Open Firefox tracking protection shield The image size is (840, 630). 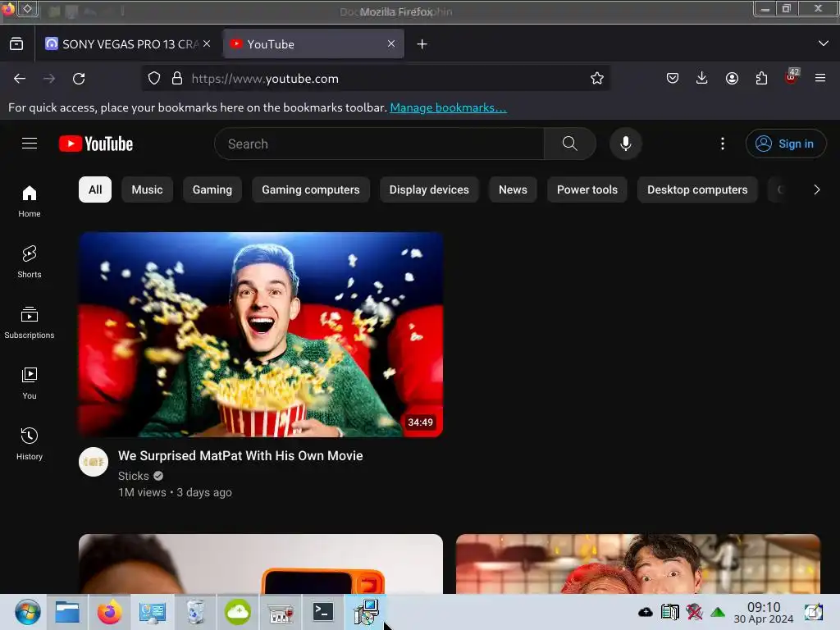[154, 79]
